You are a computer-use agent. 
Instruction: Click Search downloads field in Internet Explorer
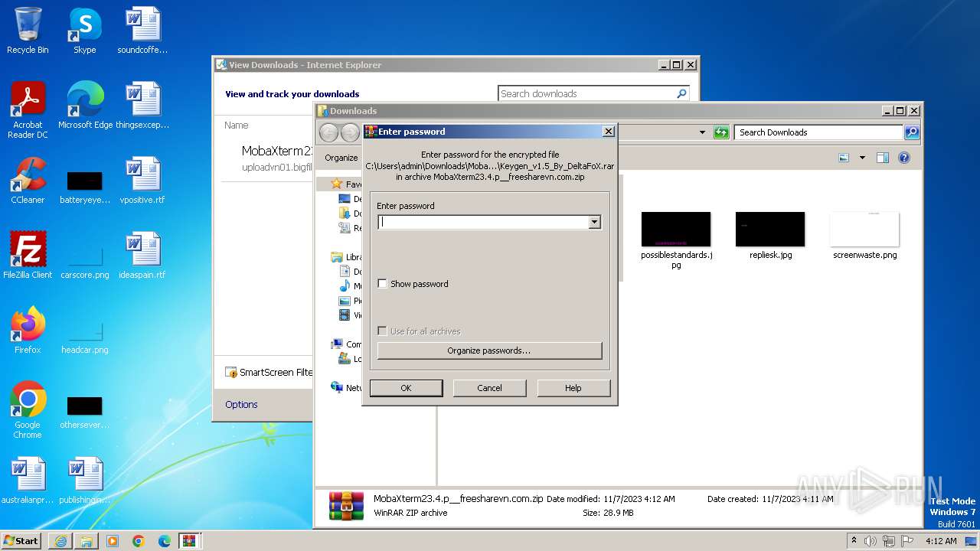coord(586,93)
